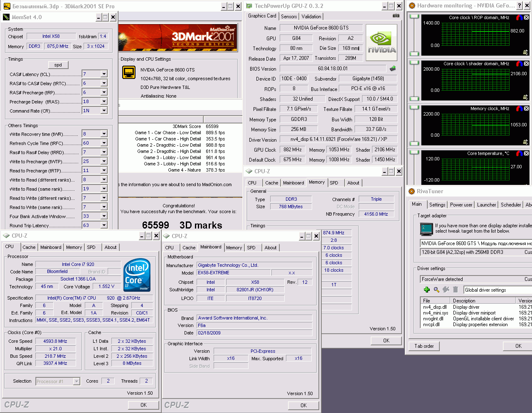This screenshot has width=532, height=413.
Task: Click magnet icon on Core clock ROP graph
Action: (519, 17)
